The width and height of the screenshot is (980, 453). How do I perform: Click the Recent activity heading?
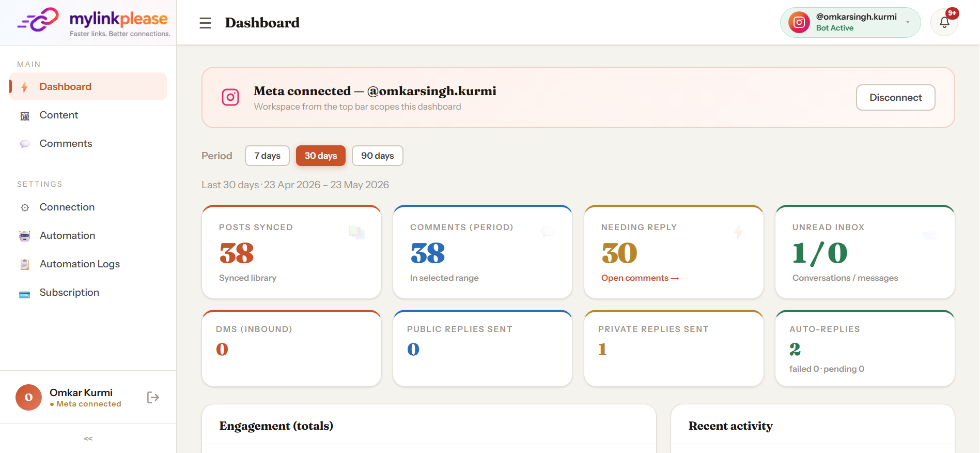[730, 426]
